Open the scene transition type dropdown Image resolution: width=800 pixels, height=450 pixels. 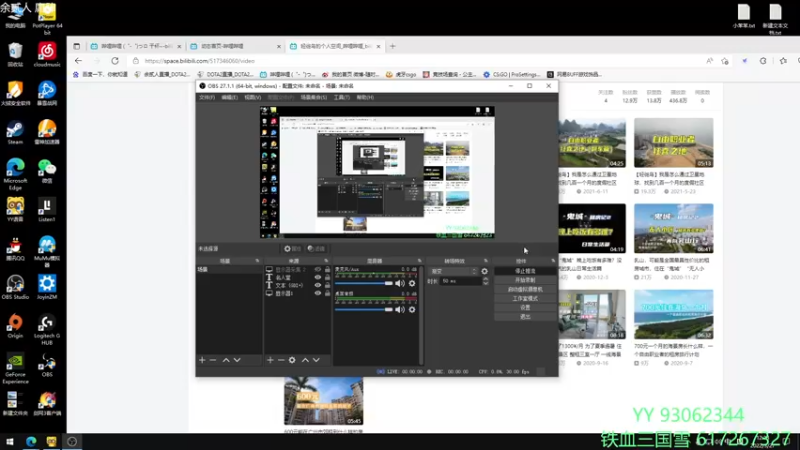(454, 271)
